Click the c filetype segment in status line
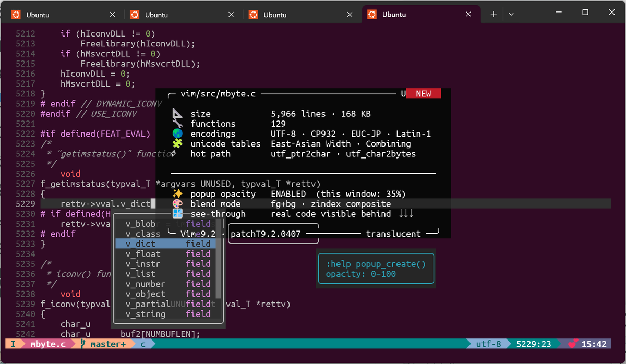 [143, 344]
